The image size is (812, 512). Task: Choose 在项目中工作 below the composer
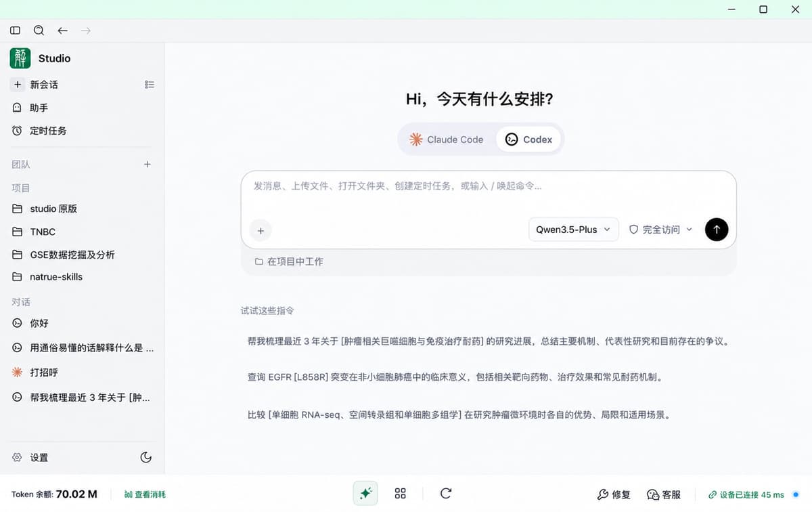(289, 261)
